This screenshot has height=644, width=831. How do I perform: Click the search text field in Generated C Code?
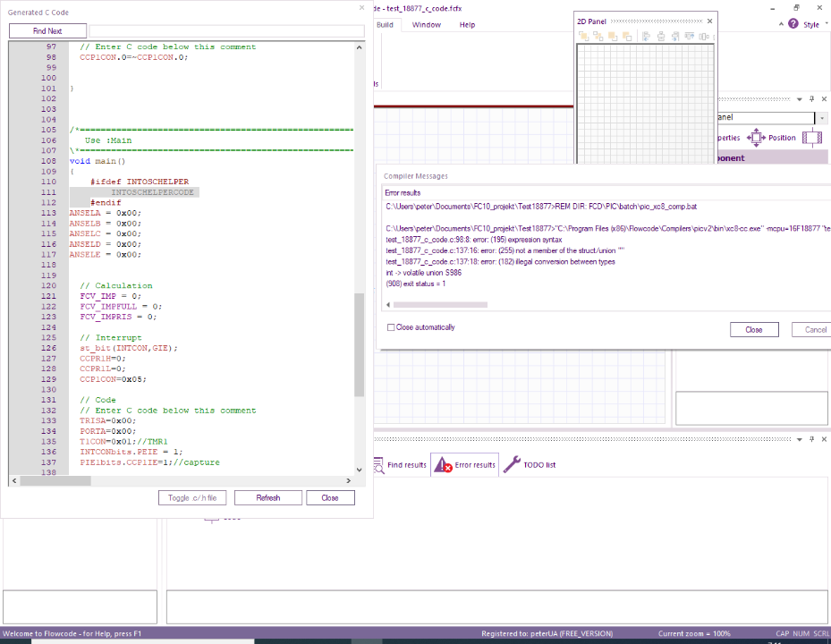[227, 30]
